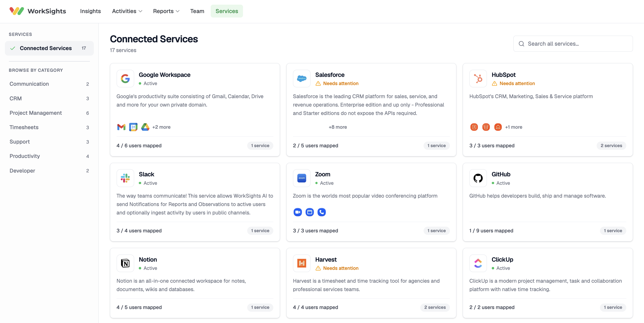Focus the Search all services field
This screenshot has height=323, width=644.
(x=573, y=44)
